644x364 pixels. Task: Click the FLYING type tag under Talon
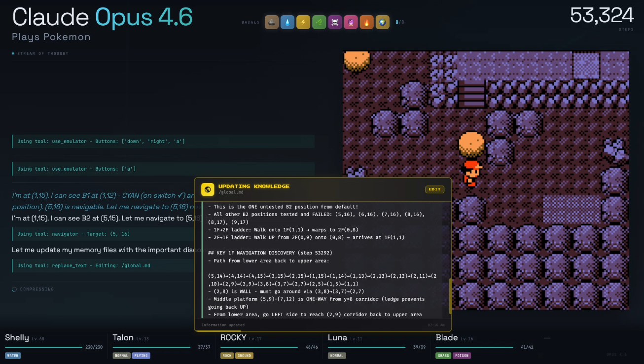tap(141, 356)
